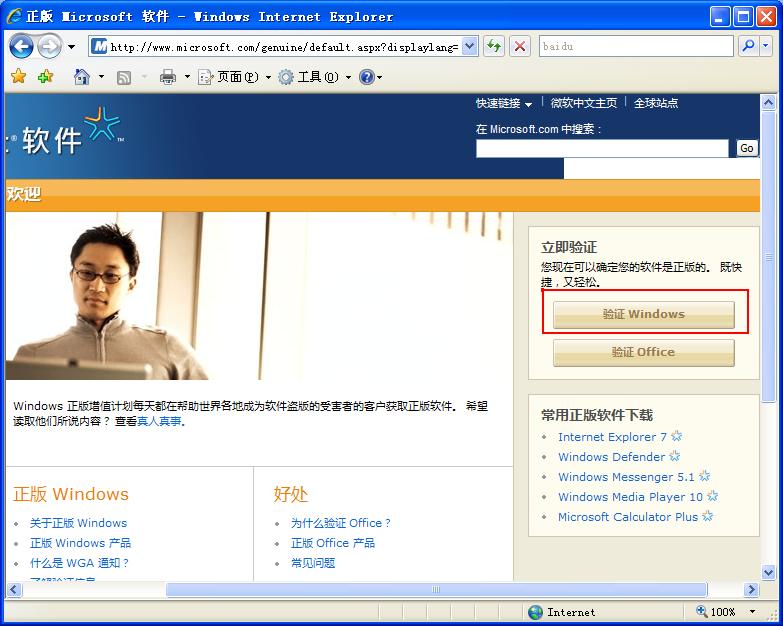Open the Home button dropdown arrow
Viewport: 783px width, 626px height.
coord(101,77)
